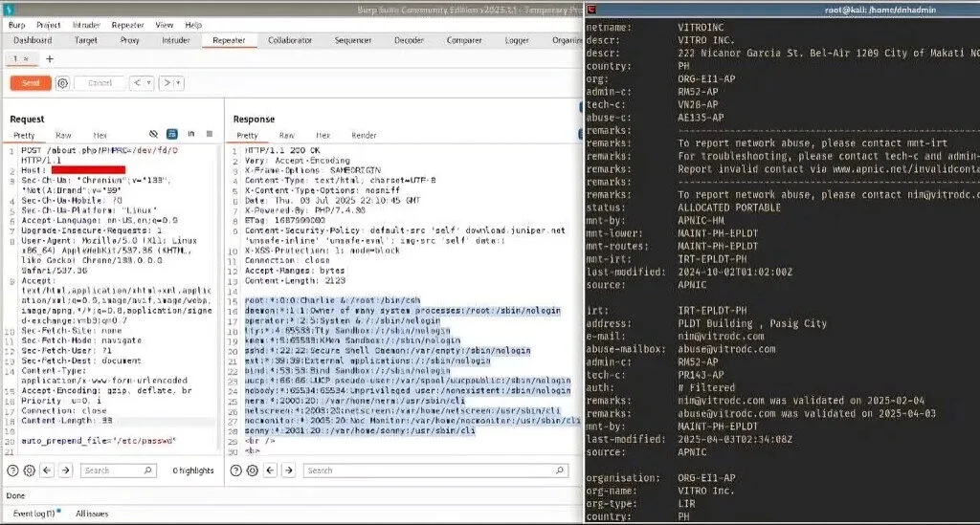Add a new Repeater tab with plus

[50, 58]
